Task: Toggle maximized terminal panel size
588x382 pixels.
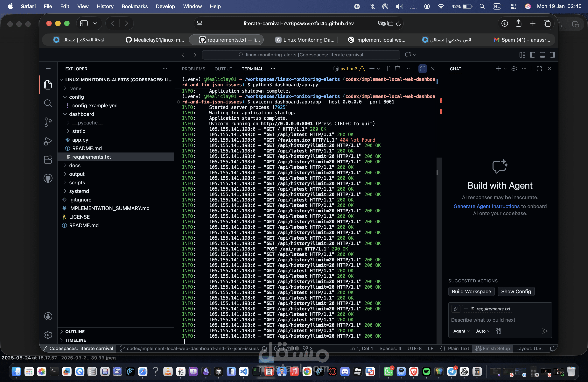Action: point(423,69)
